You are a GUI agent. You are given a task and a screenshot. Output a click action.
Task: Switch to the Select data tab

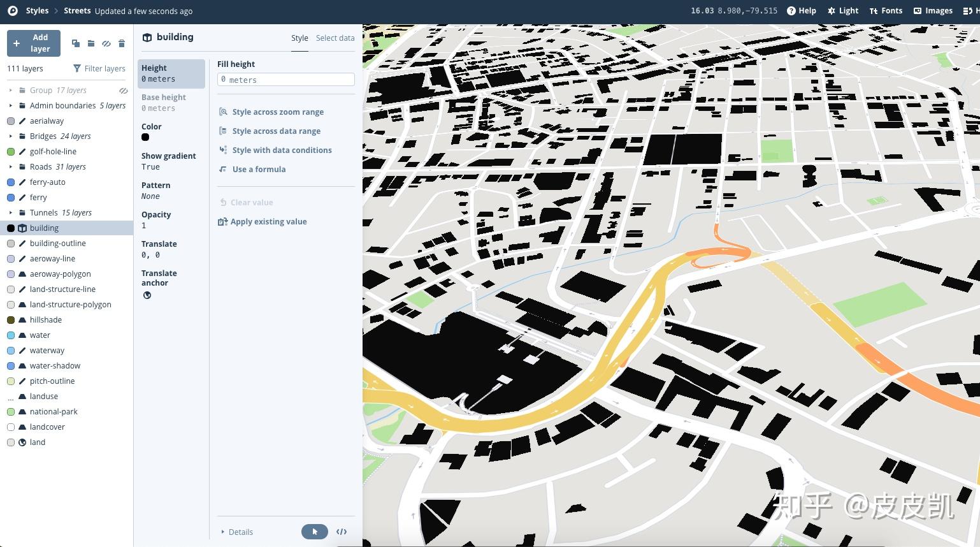coord(335,38)
